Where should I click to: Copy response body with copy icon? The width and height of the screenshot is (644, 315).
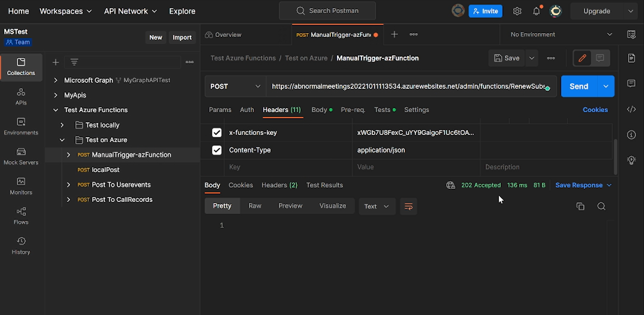(580, 206)
